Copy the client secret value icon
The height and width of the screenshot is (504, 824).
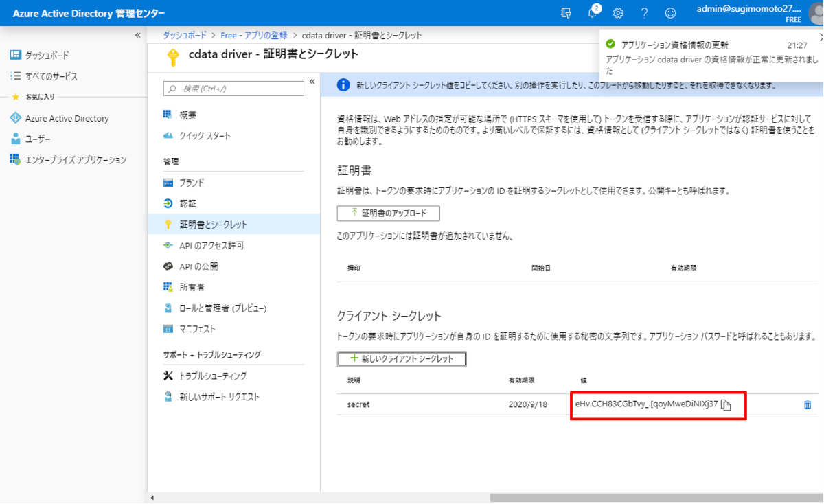tap(726, 405)
